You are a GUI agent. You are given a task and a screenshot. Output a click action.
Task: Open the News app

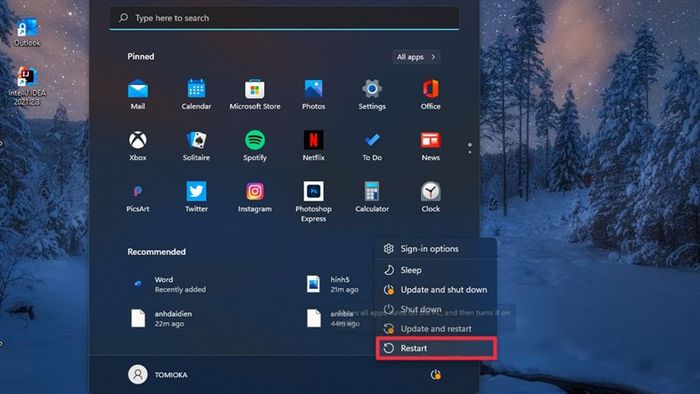[x=430, y=145]
